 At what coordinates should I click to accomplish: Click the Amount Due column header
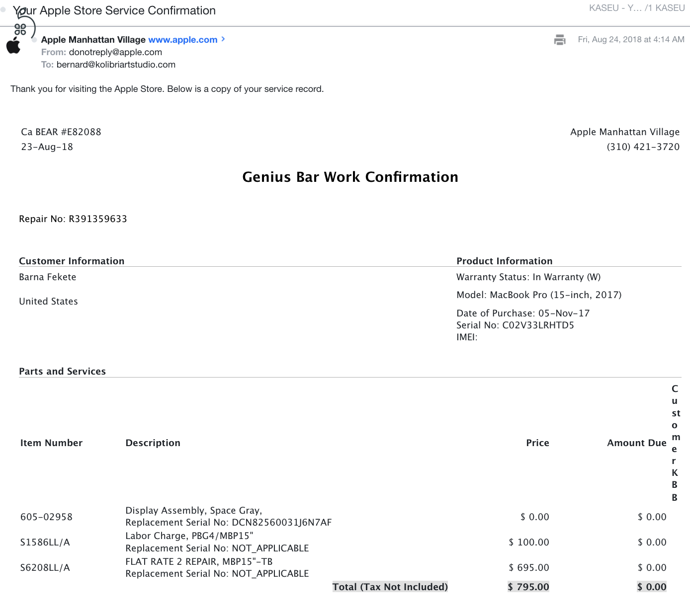(x=637, y=443)
